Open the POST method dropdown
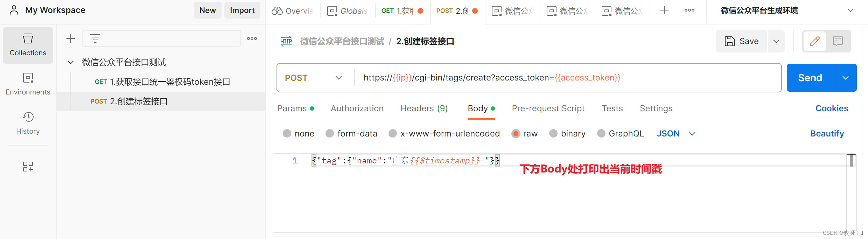This screenshot has height=239, width=868. tap(314, 78)
